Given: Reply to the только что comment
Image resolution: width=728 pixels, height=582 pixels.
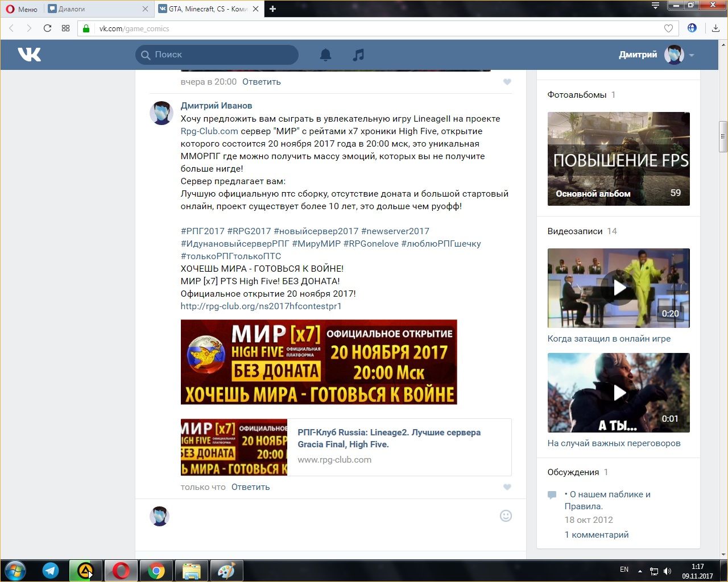Looking at the screenshot, I should [251, 487].
